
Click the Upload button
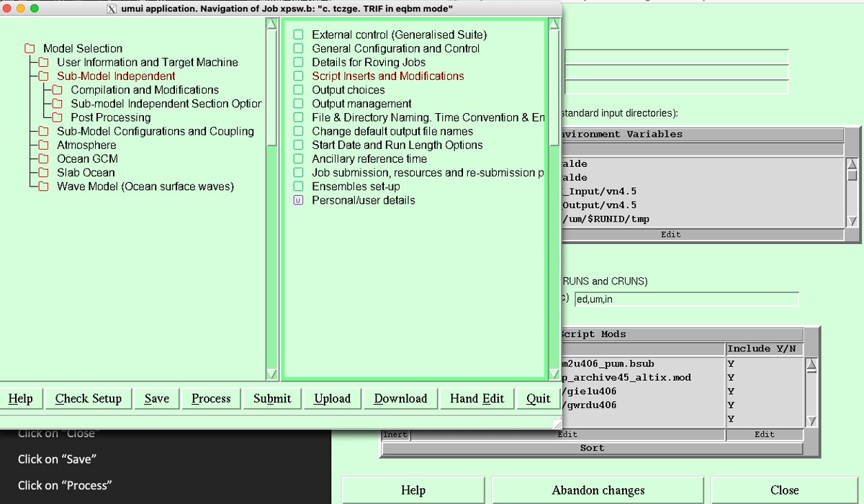click(x=332, y=398)
